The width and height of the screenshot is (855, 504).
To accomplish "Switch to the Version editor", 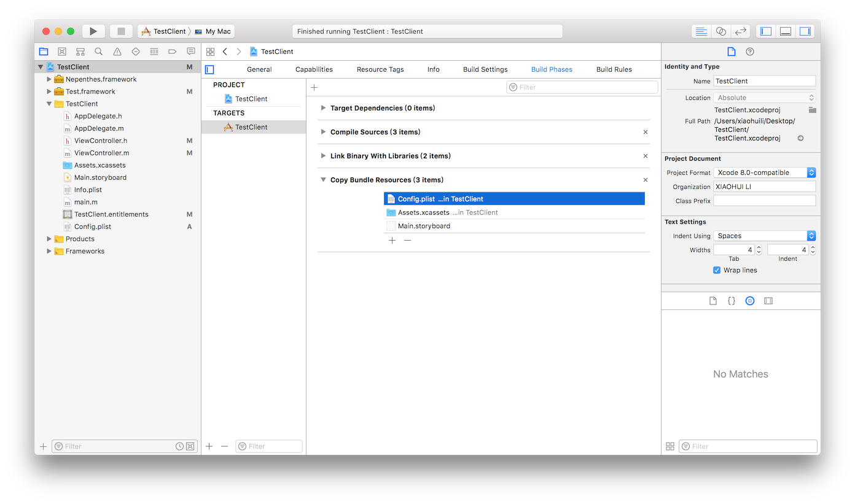I will click(x=741, y=31).
